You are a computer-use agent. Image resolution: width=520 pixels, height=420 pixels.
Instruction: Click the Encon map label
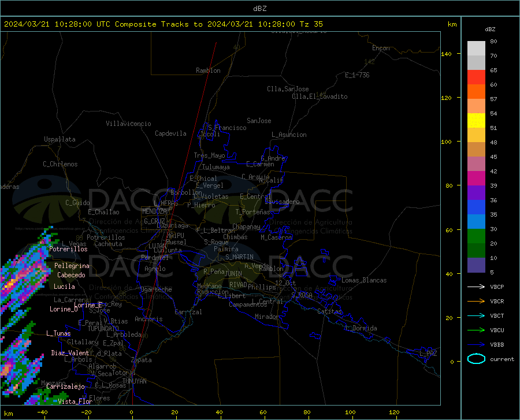(x=381, y=48)
